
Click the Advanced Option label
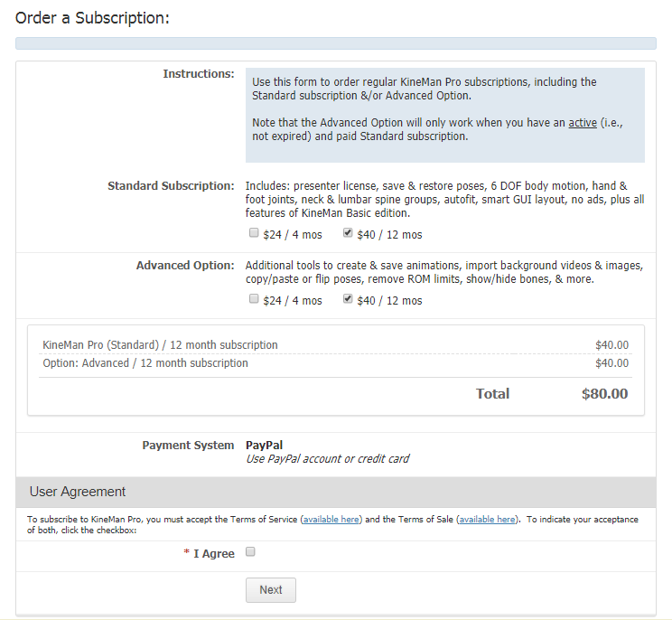coord(185,266)
